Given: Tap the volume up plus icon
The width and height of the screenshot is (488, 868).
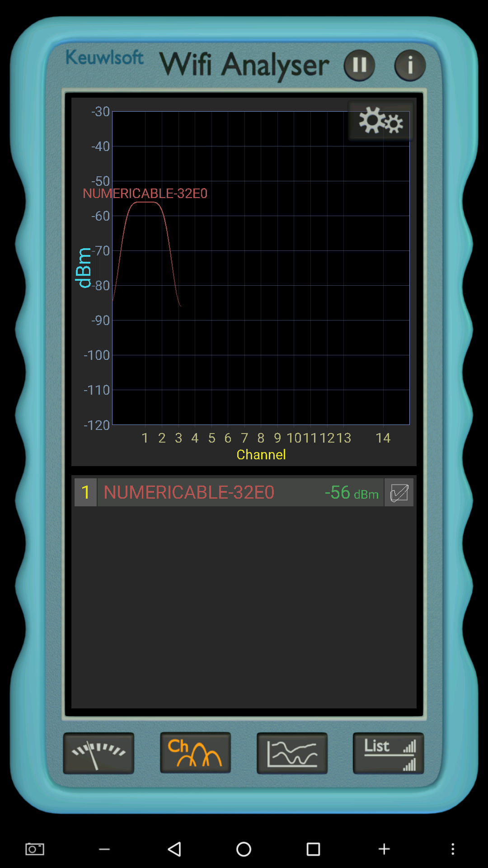Looking at the screenshot, I should pyautogui.click(x=384, y=849).
